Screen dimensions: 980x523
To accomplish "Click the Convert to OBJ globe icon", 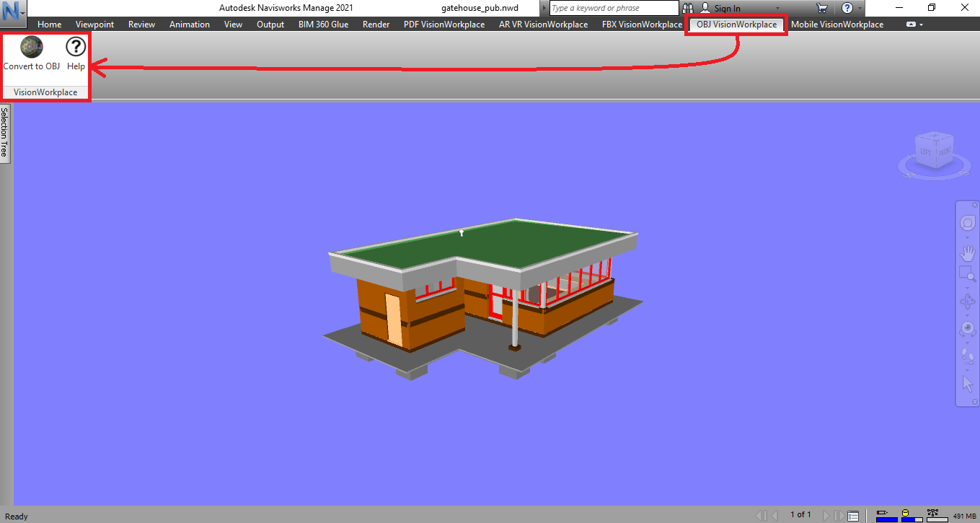I will [32, 47].
